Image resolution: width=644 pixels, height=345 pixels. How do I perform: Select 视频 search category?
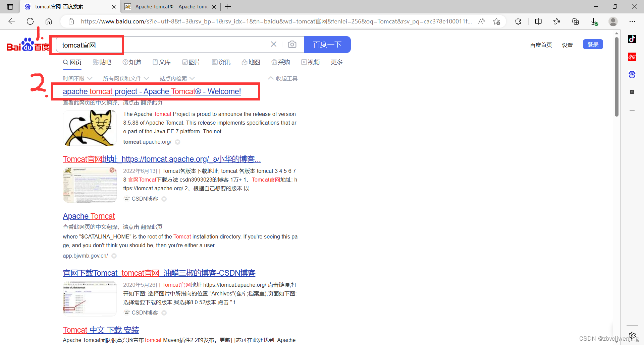[310, 62]
